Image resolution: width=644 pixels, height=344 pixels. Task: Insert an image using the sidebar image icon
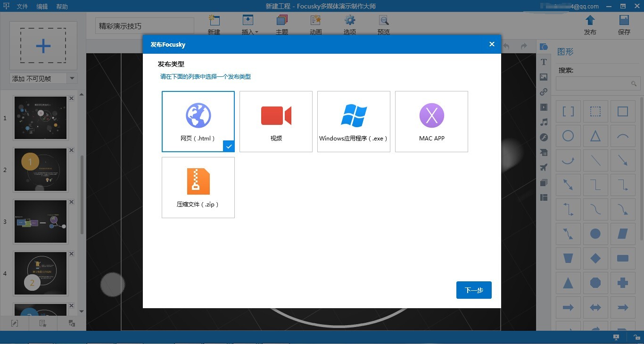click(x=544, y=77)
